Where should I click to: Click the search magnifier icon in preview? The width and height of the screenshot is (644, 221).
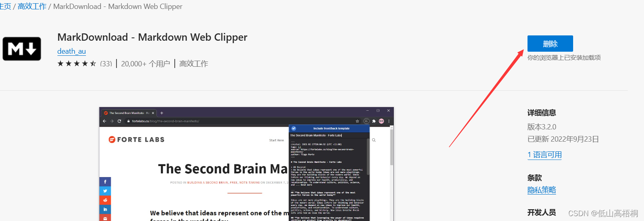pos(374,140)
